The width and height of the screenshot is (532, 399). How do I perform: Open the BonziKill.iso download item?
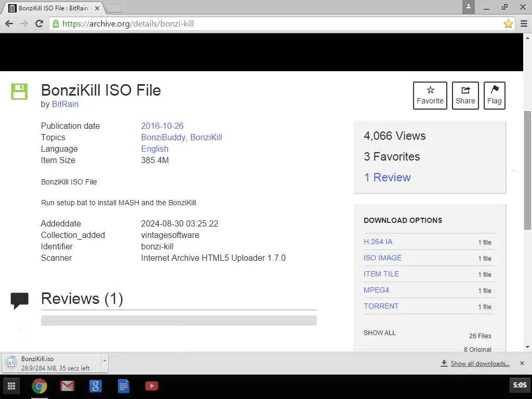(51, 363)
